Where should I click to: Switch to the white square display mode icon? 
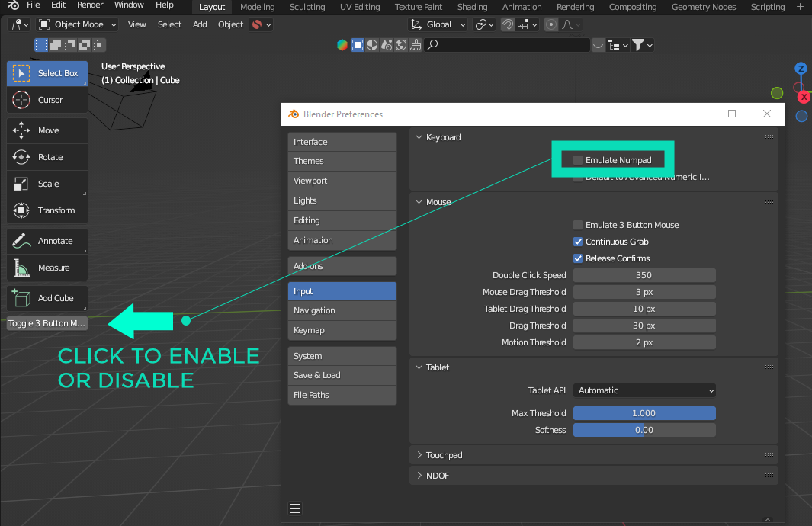click(358, 45)
